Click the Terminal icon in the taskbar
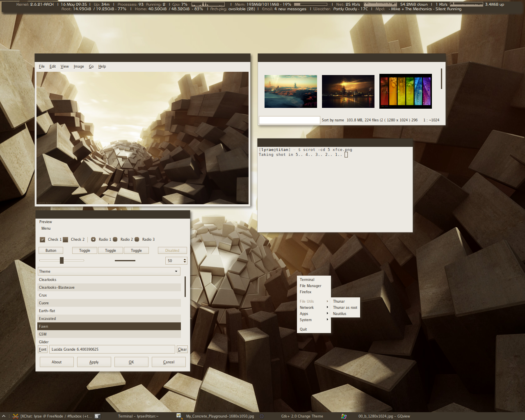Screen dimensions: 525x420 98,416
